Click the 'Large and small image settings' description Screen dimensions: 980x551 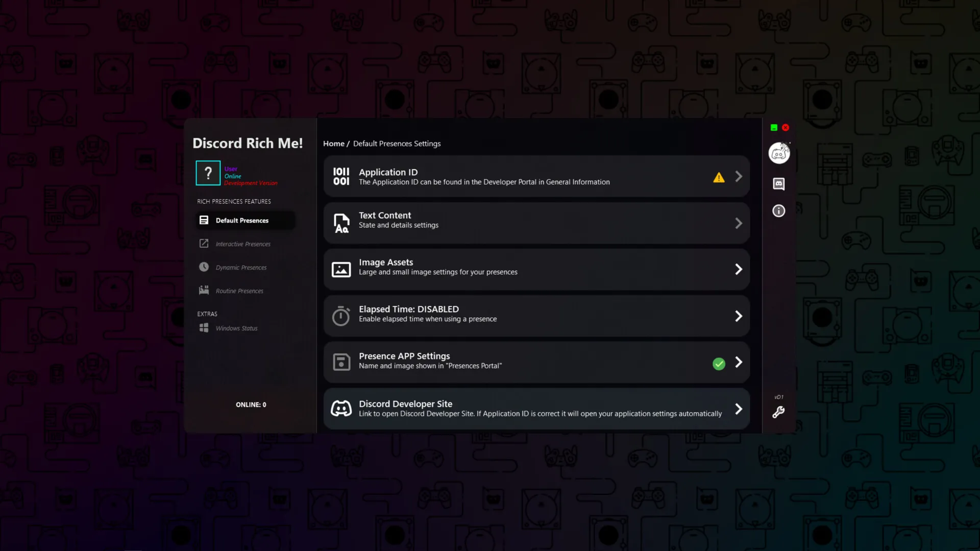pos(438,272)
